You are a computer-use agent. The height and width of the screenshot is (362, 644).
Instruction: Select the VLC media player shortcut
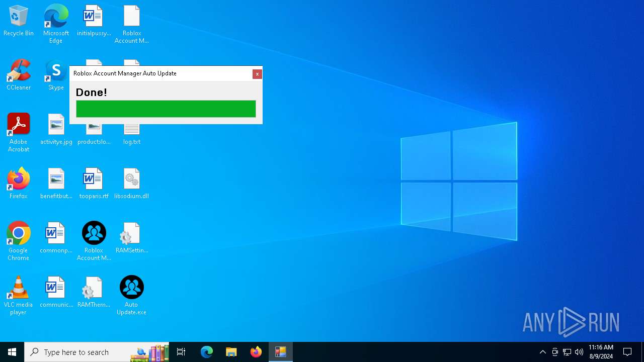(19, 295)
